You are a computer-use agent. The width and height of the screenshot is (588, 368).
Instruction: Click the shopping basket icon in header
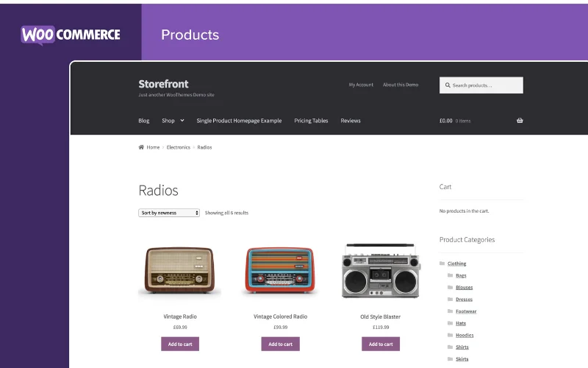[520, 121]
